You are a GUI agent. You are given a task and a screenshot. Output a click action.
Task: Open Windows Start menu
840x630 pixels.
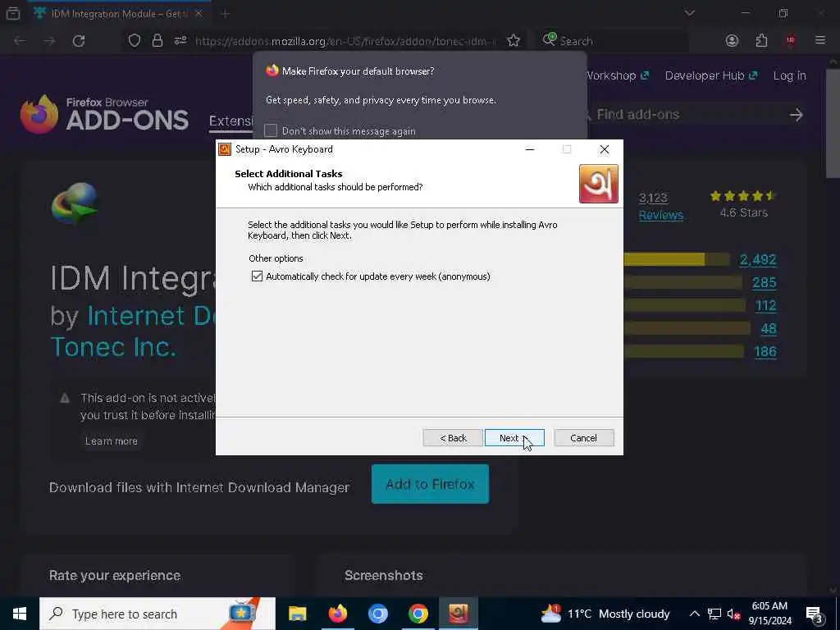point(20,614)
